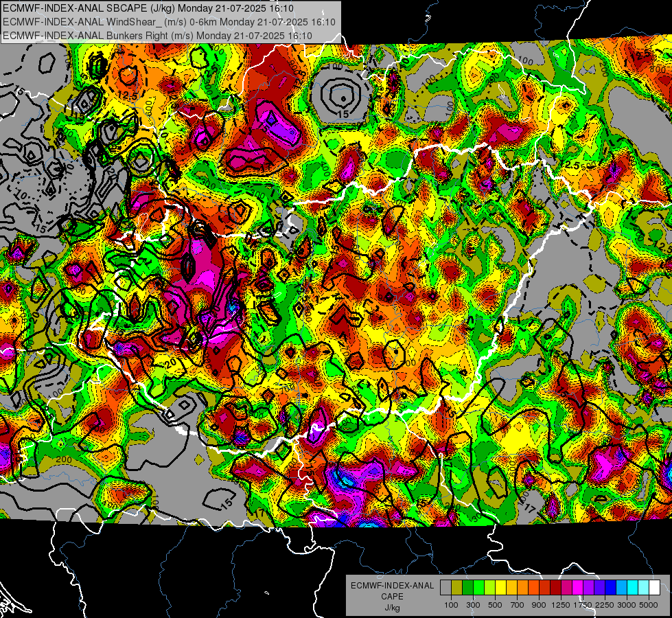Click the 2250 legend value
The image size is (672, 618).
pos(605,605)
